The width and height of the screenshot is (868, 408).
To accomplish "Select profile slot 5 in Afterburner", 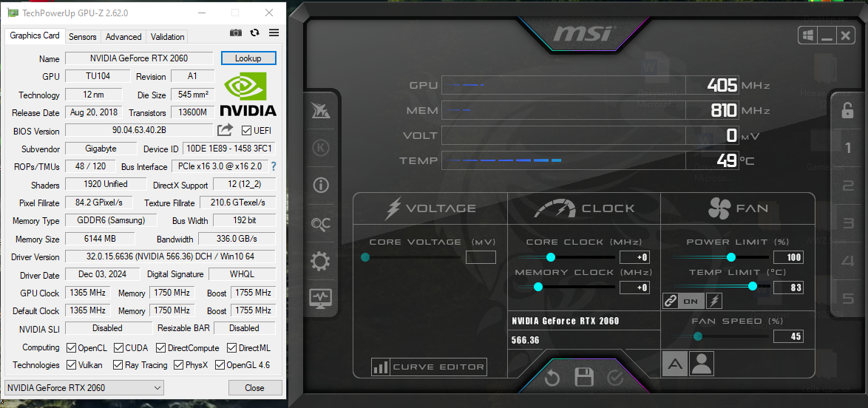I will [847, 299].
